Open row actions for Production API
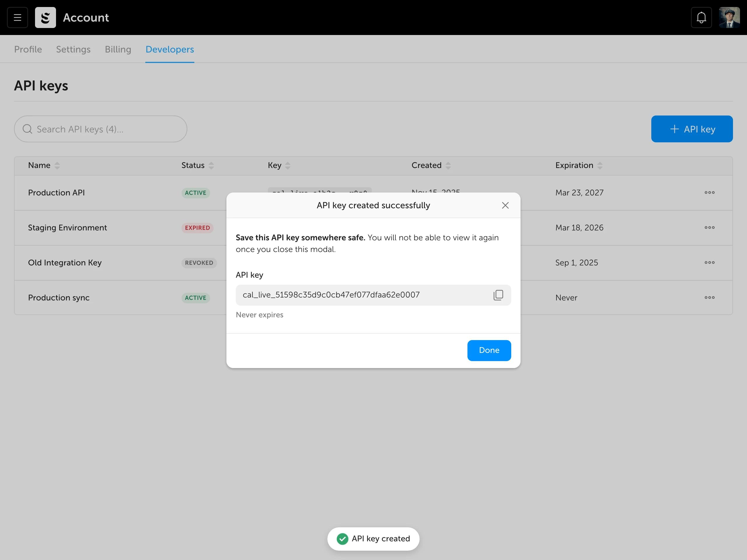 click(709, 192)
